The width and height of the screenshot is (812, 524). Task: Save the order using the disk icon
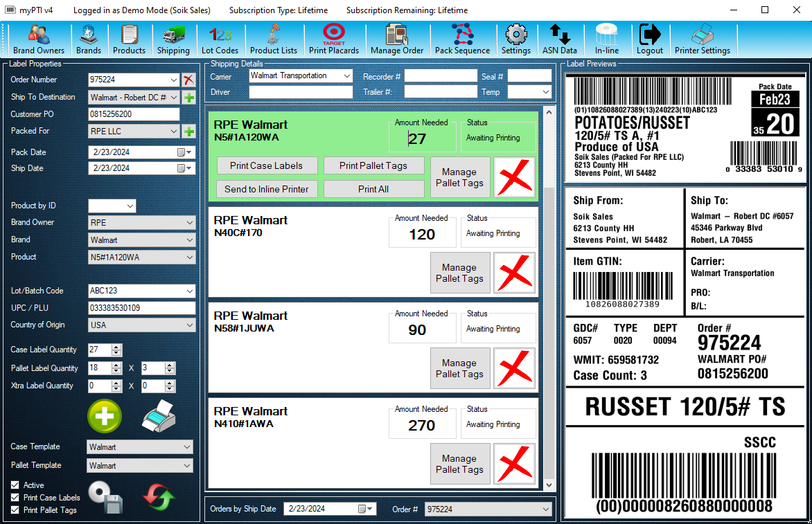(105, 496)
